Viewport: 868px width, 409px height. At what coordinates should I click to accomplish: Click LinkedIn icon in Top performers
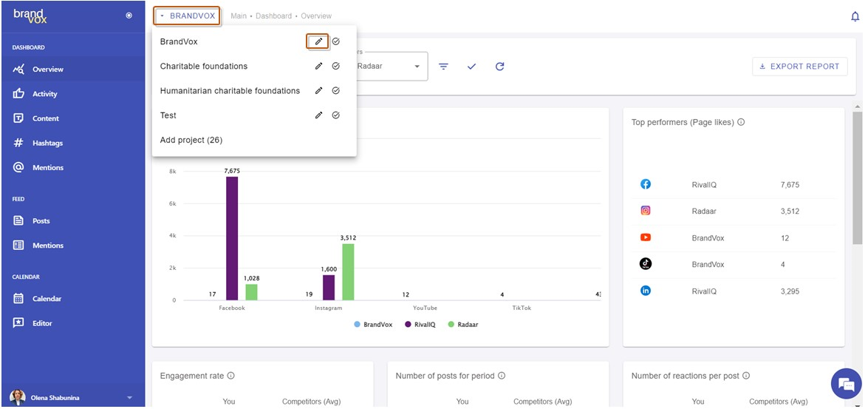[646, 291]
